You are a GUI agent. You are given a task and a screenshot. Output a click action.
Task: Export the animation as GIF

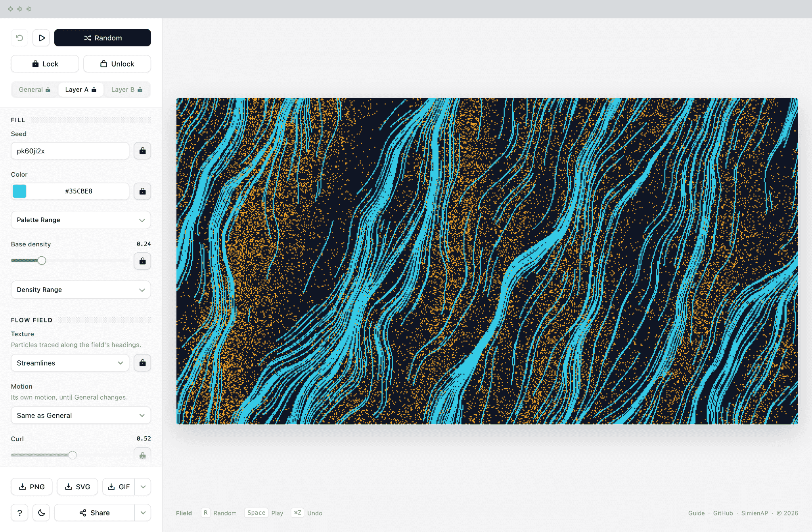click(119, 486)
